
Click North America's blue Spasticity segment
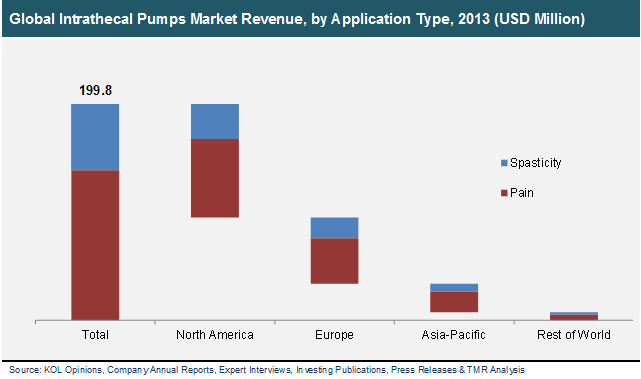(x=215, y=121)
